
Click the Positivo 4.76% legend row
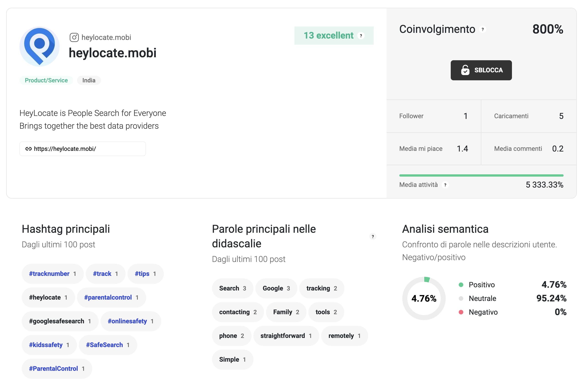tap(512, 285)
